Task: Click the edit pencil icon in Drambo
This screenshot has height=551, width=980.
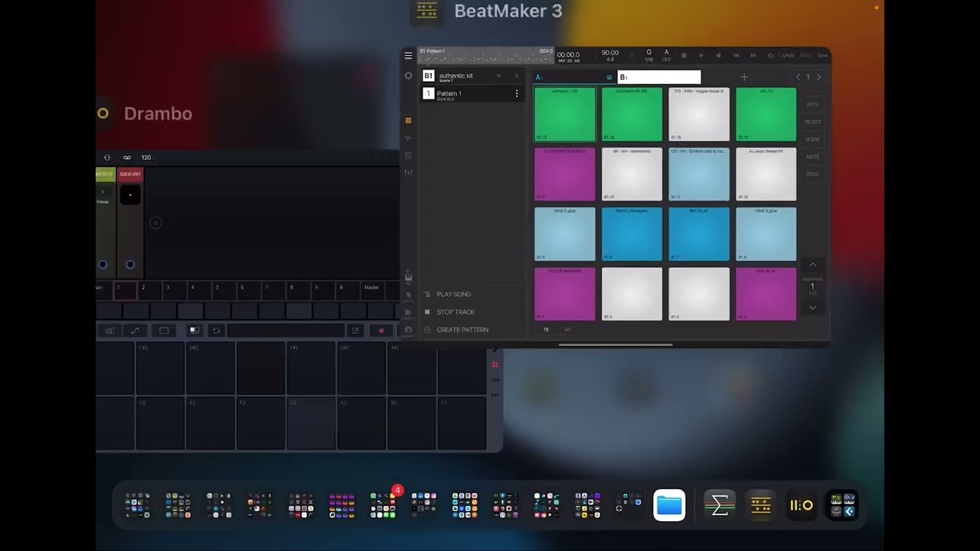Action: point(355,331)
